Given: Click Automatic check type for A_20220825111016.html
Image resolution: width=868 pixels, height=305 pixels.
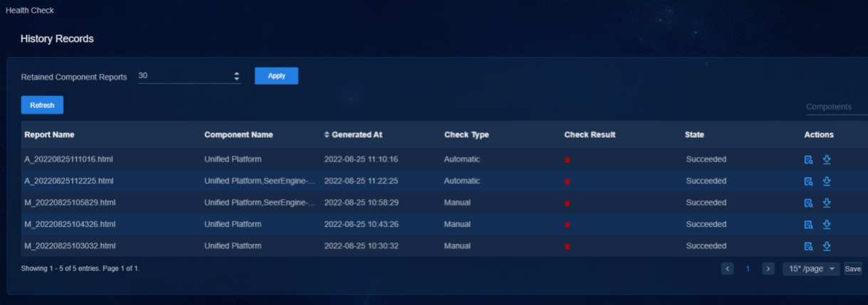Looking at the screenshot, I should point(462,159).
